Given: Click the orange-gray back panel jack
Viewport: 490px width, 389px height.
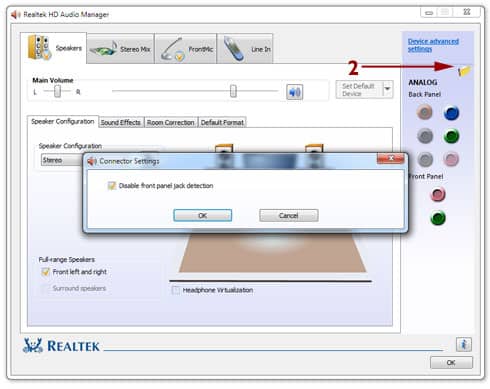Looking at the screenshot, I should click(x=425, y=113).
